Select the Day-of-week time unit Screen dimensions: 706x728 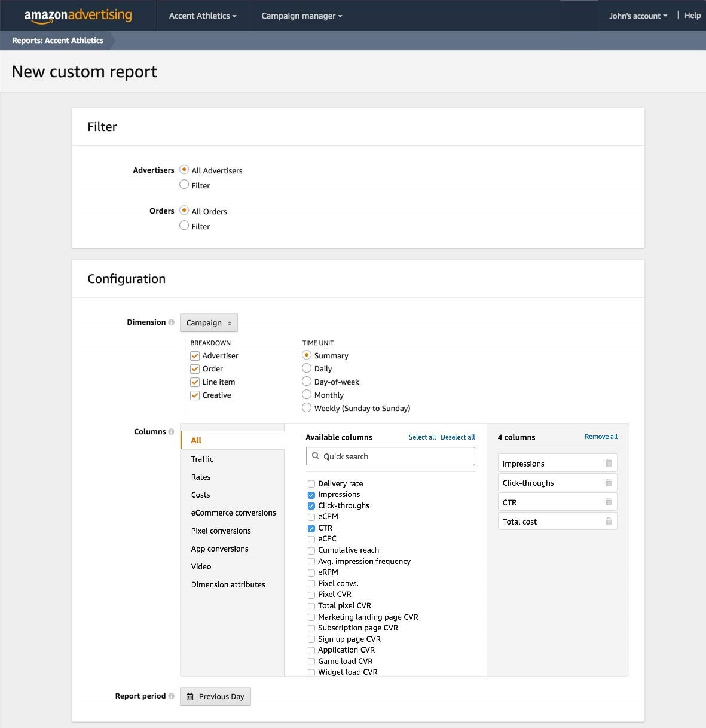(x=307, y=382)
